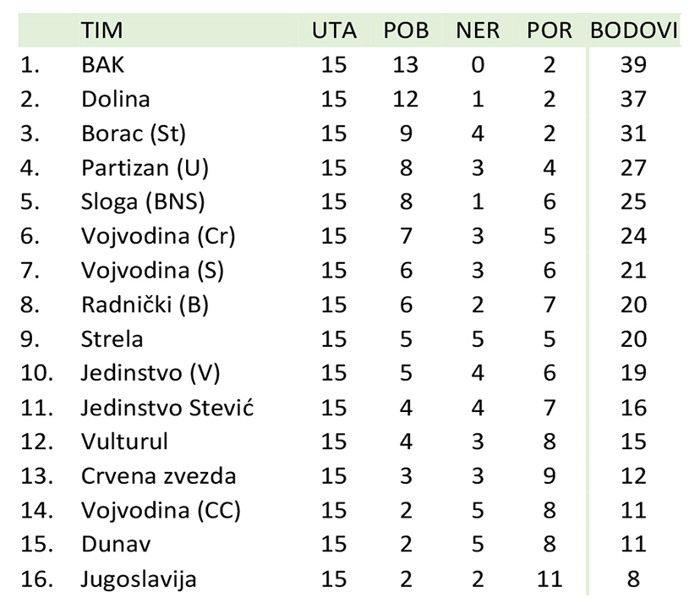This screenshot has width=700, height=609.
Task: Click the Borac (St) team cell
Action: pyautogui.click(x=134, y=134)
